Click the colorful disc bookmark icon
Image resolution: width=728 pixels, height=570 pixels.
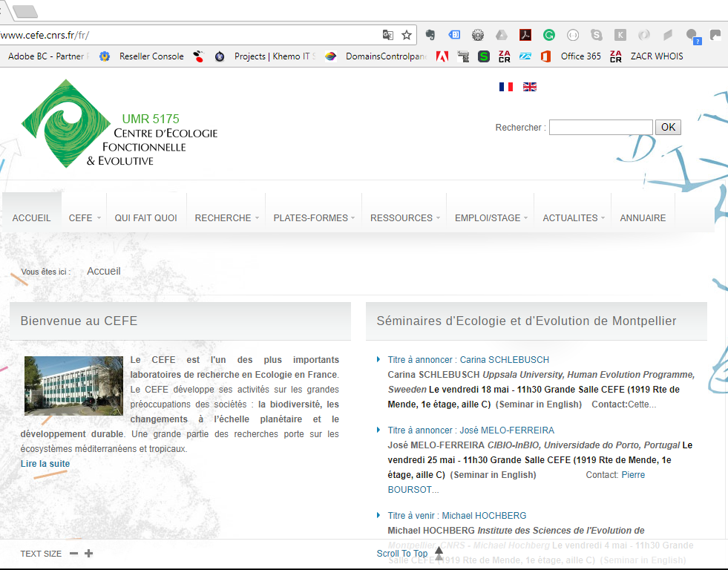330,56
